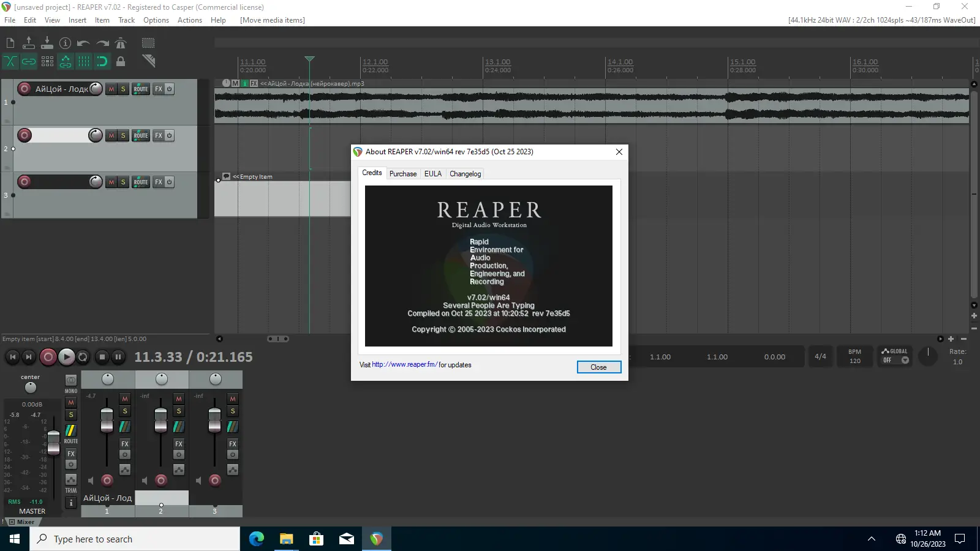
Task: Click the transport Record button
Action: (x=48, y=357)
